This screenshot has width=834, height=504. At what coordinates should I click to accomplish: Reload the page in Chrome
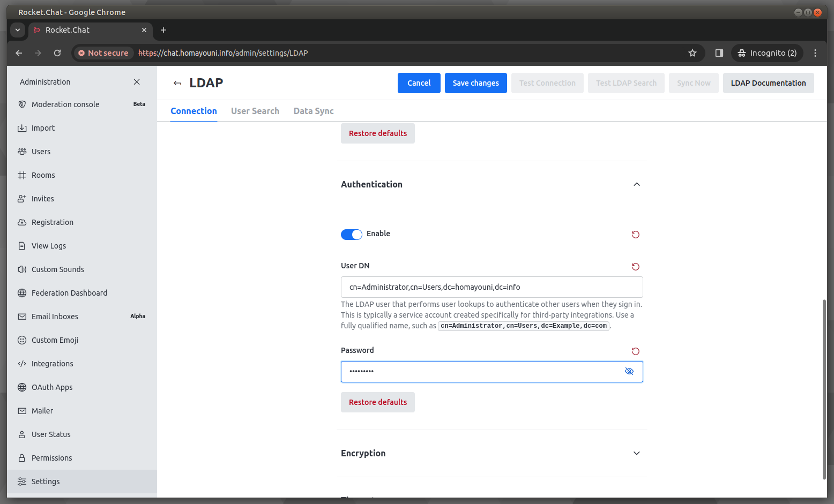(x=57, y=53)
